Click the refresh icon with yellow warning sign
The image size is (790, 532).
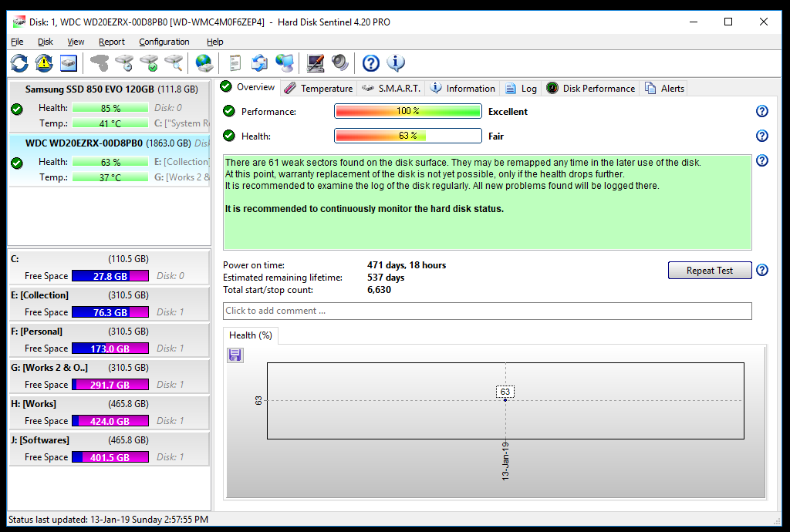point(44,63)
